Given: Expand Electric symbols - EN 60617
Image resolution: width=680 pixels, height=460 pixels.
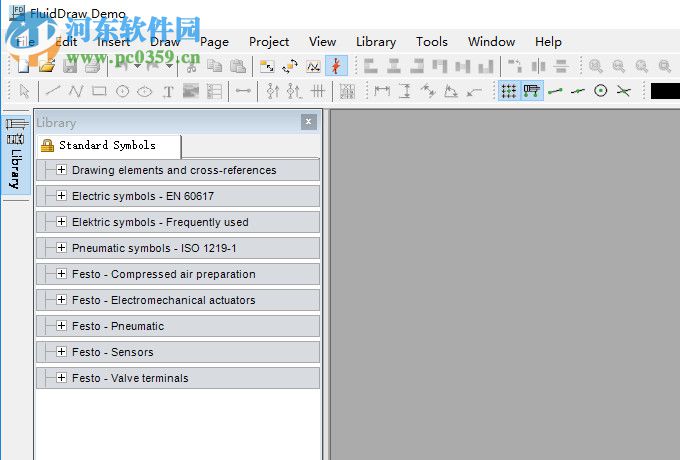Looking at the screenshot, I should coord(62,196).
